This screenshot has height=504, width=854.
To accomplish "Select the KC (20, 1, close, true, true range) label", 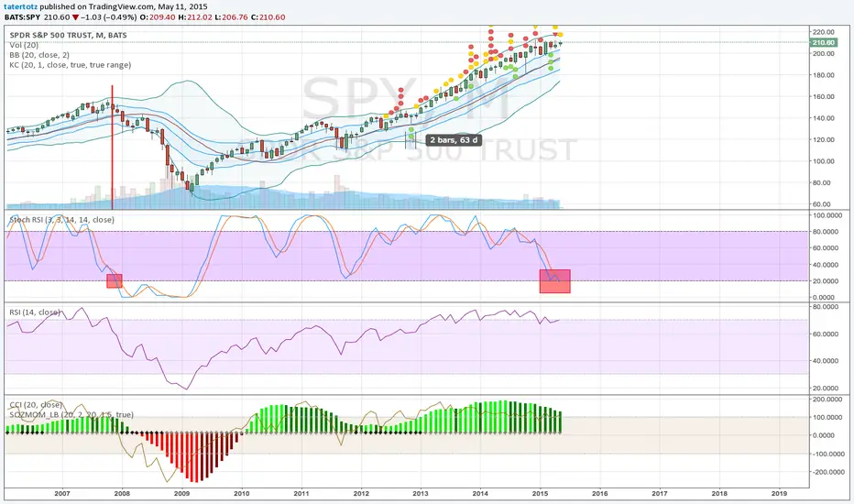I will [71, 65].
